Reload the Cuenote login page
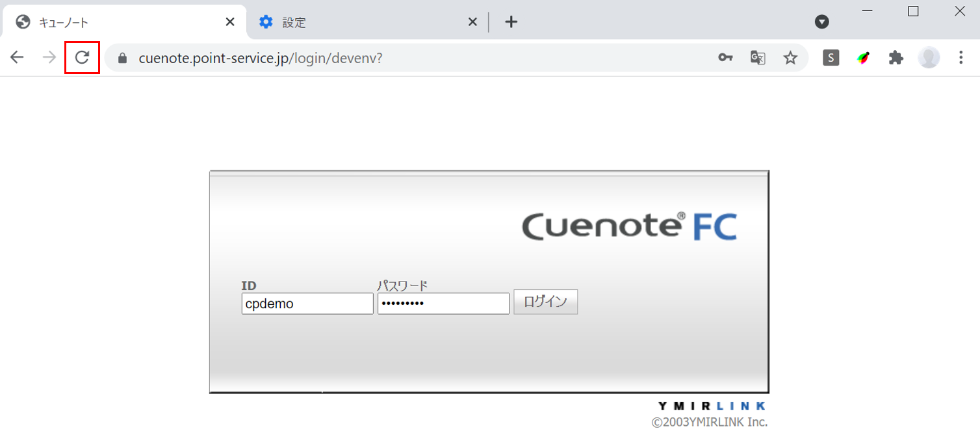This screenshot has height=433, width=980. [82, 57]
